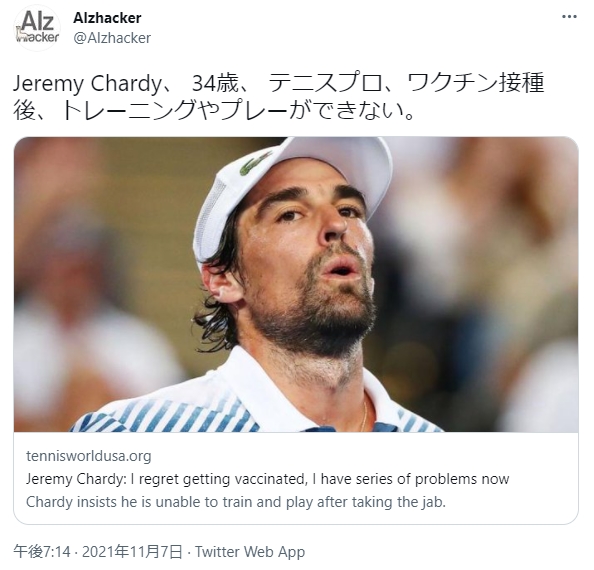
Task: Click the green crocodile logo on the cap
Action: pyautogui.click(x=255, y=164)
